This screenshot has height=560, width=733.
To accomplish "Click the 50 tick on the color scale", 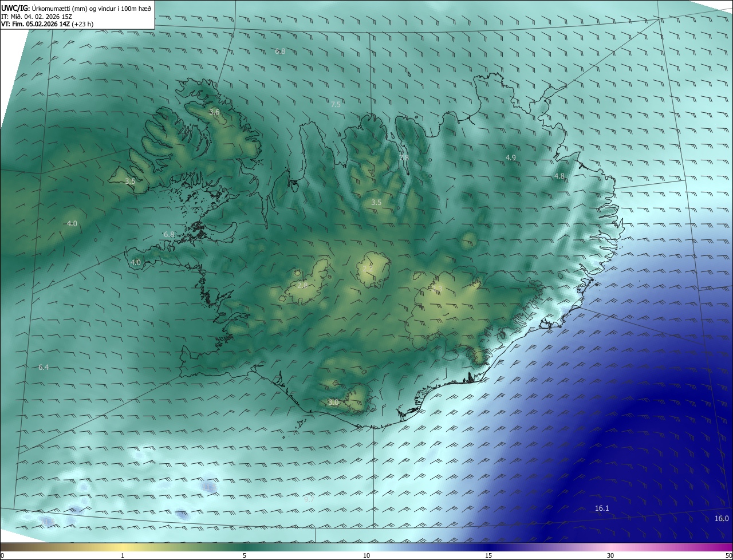I will pyautogui.click(x=728, y=555).
